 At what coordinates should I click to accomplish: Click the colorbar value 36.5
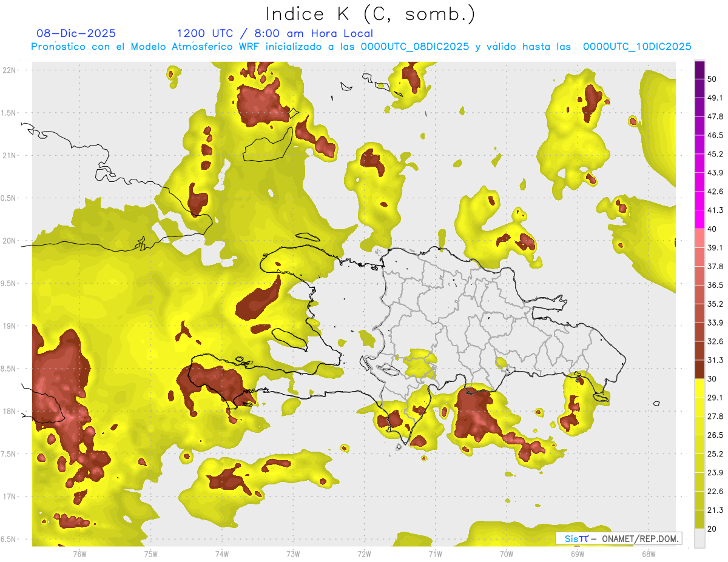pyautogui.click(x=715, y=285)
